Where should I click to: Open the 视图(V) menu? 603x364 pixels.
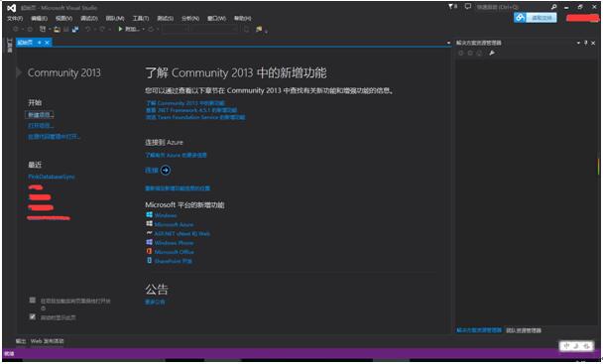(x=63, y=19)
